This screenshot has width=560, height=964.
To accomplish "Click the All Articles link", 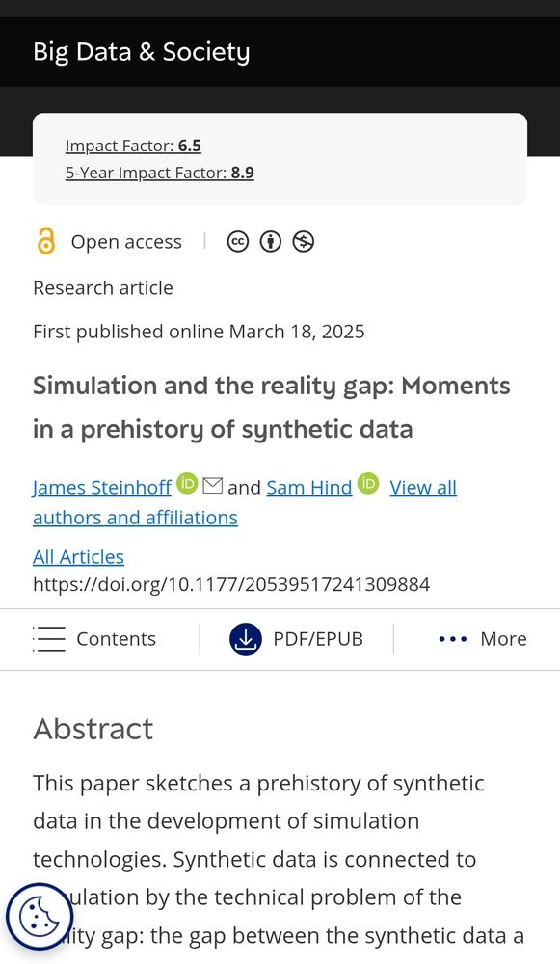I will (x=78, y=557).
